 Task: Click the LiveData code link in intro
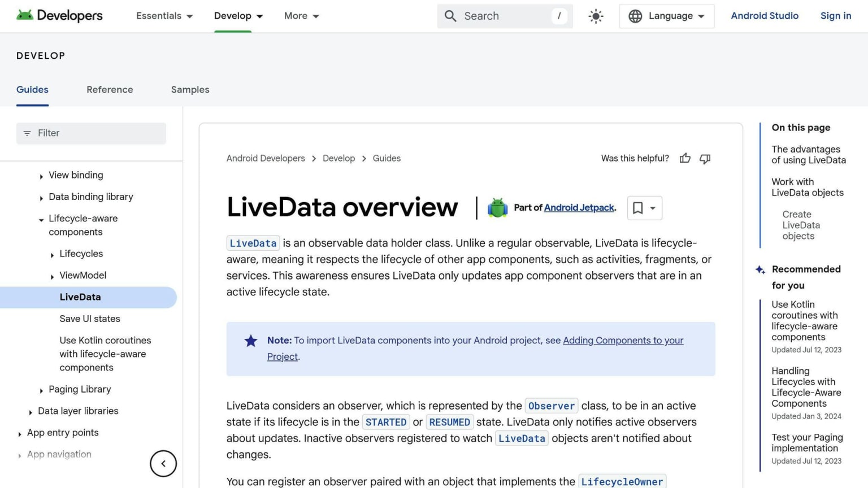click(x=253, y=243)
